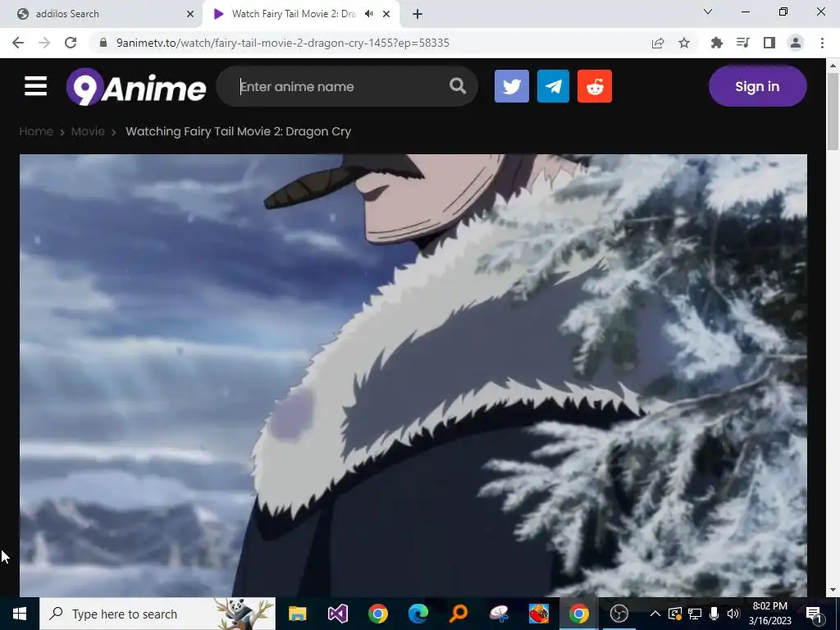Click the search magnifier icon

458,85
